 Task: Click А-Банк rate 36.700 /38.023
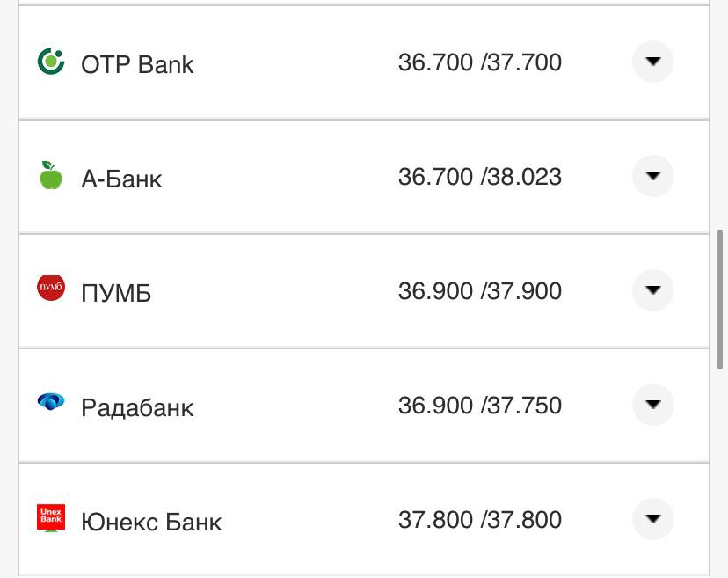(479, 177)
